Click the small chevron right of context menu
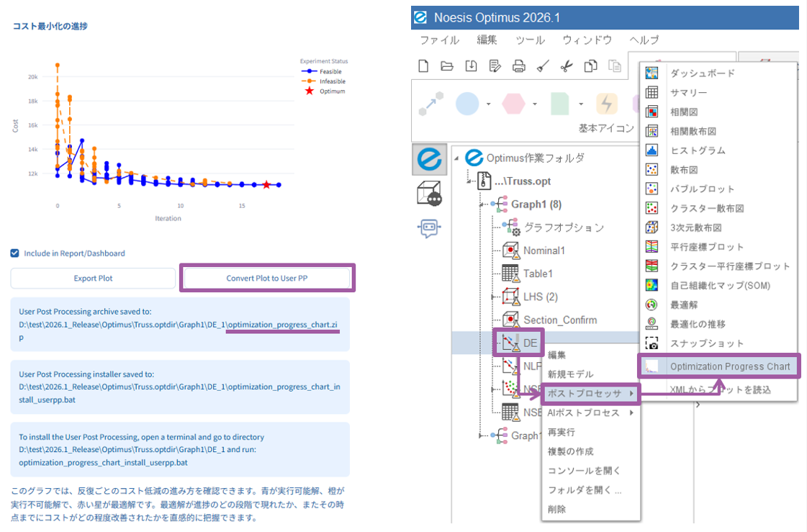The height and width of the screenshot is (532, 807). 698,405
